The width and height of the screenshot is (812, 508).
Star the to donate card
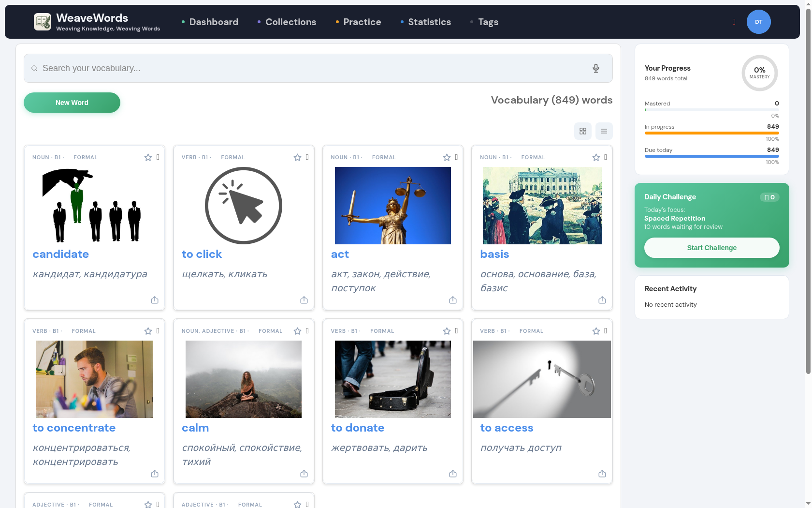pyautogui.click(x=447, y=331)
